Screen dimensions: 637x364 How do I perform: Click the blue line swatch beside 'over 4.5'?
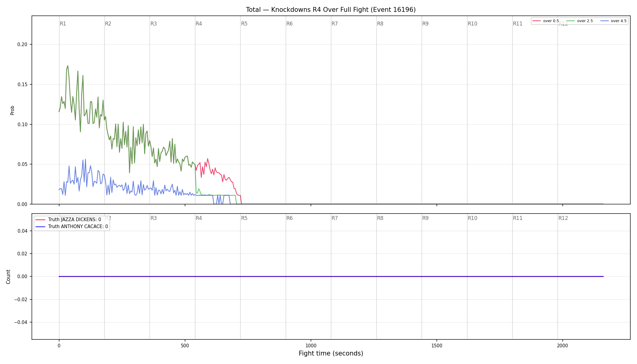(604, 21)
